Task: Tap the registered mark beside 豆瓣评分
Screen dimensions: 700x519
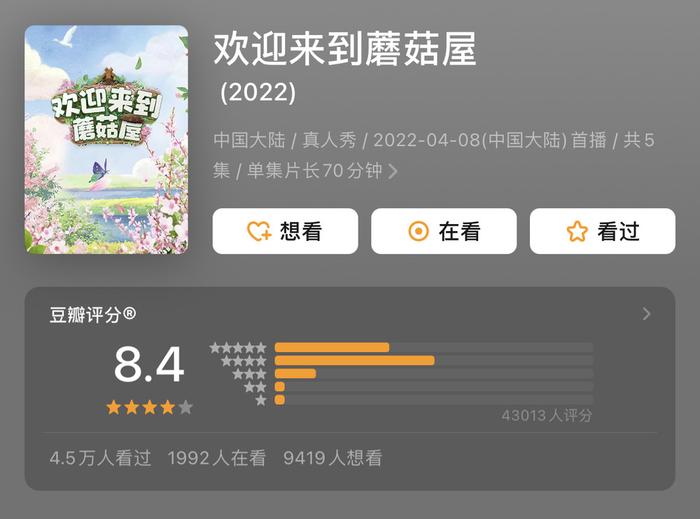Action: (x=129, y=314)
